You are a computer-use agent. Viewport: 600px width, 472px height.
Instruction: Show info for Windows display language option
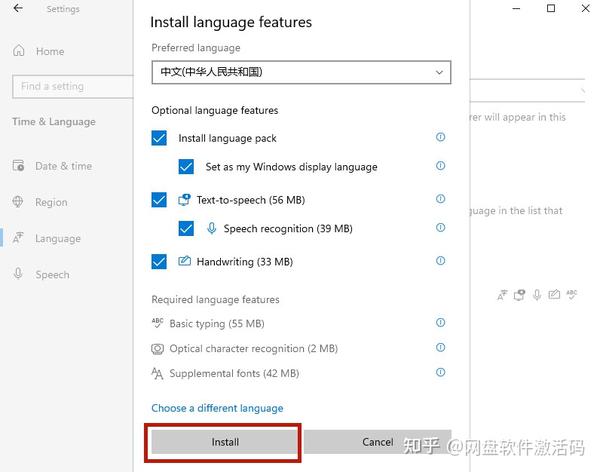(x=440, y=166)
